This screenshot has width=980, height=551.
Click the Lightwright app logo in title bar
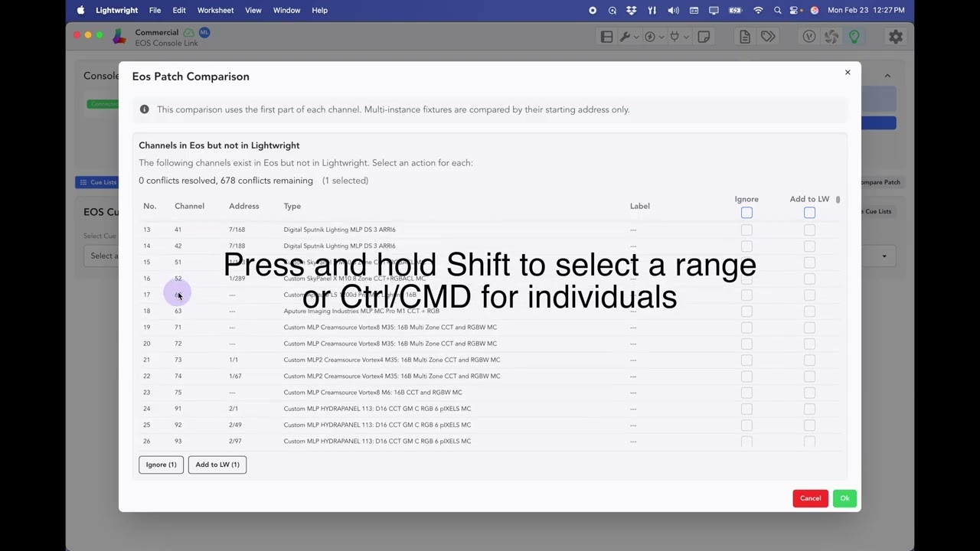click(x=119, y=36)
